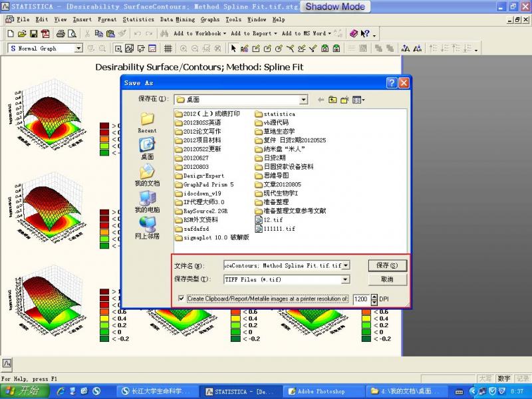Select the GraphPad Prism 5 folder

pyautogui.click(x=205, y=185)
